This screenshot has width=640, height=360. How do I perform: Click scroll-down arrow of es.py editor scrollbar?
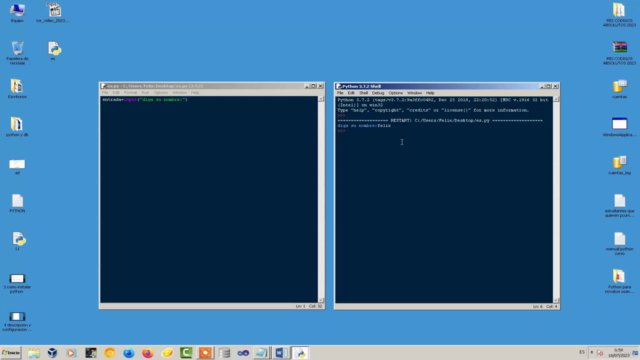tap(321, 300)
